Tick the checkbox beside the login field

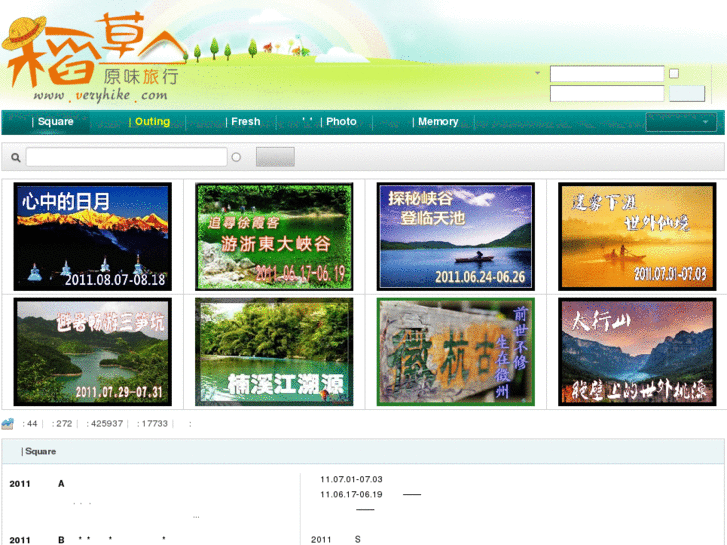(674, 73)
